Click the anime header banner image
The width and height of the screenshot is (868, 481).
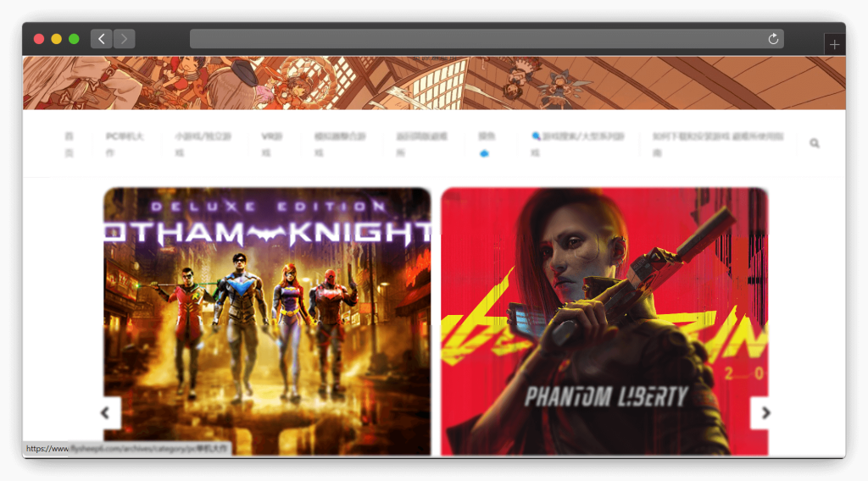coord(434,83)
